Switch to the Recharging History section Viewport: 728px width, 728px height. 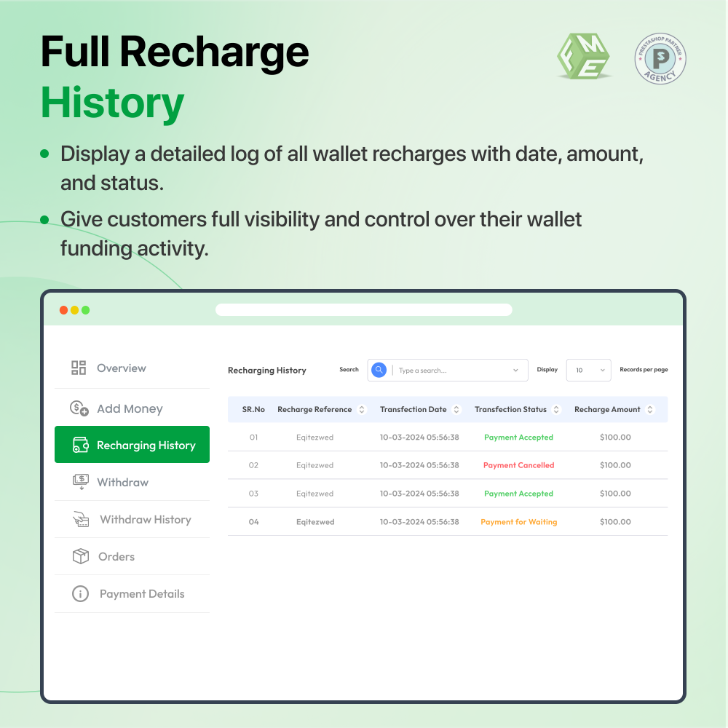tap(132, 445)
